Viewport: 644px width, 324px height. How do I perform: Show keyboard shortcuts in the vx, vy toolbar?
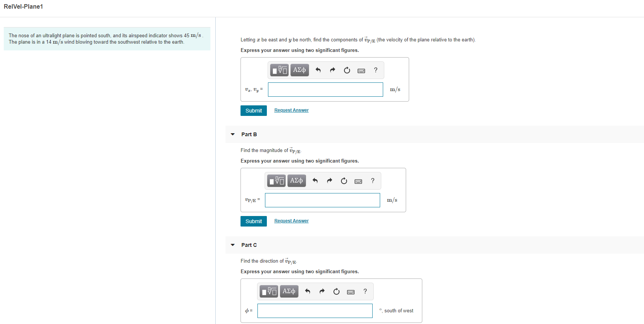[361, 71]
